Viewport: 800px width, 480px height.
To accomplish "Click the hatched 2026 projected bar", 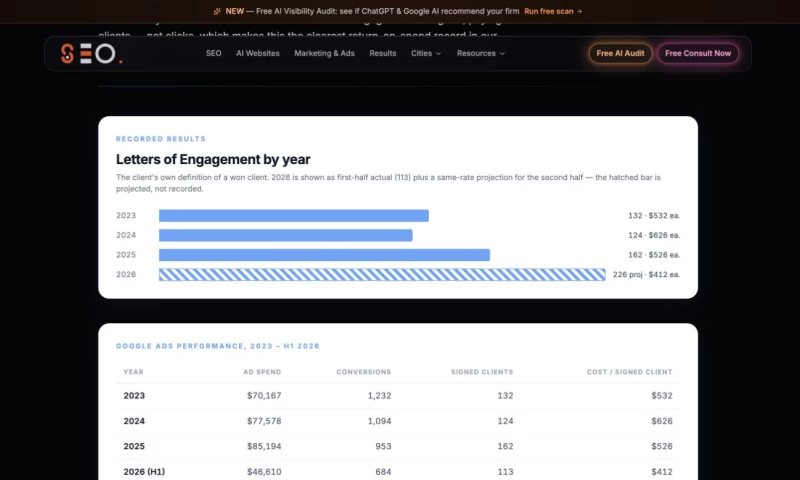I will [382, 274].
